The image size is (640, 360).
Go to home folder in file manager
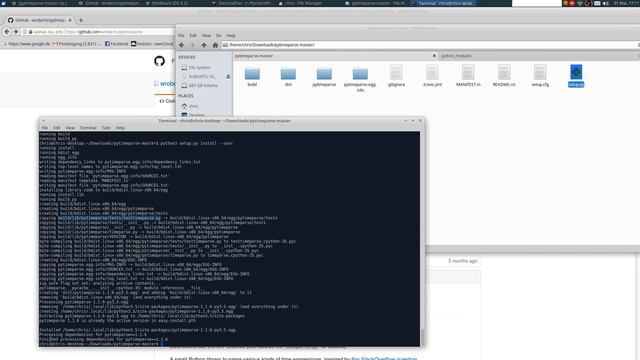pos(215,45)
